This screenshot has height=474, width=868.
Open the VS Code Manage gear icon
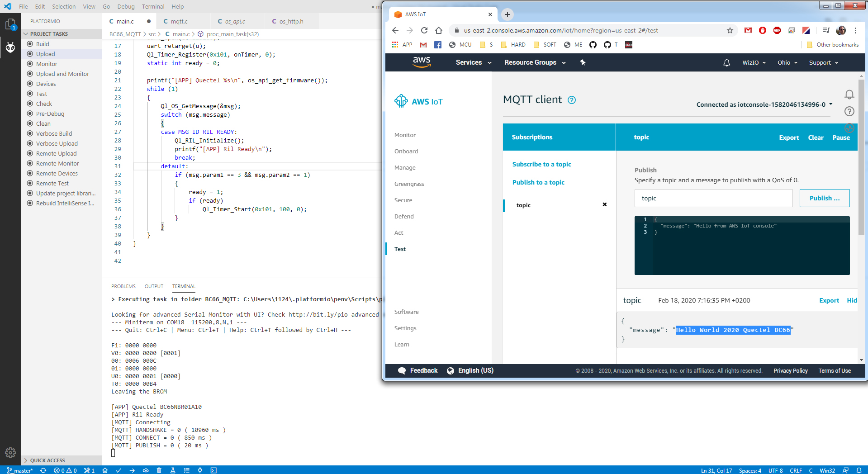pos(10,452)
